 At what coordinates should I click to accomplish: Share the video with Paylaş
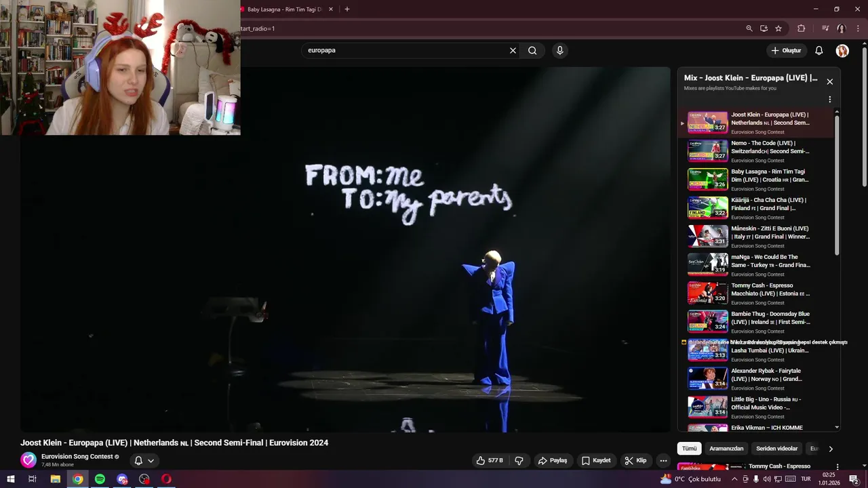coord(553,460)
